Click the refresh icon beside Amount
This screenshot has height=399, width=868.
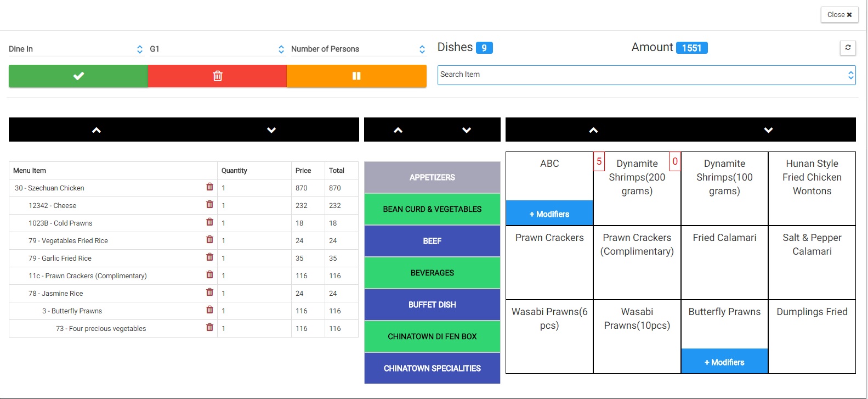click(847, 48)
